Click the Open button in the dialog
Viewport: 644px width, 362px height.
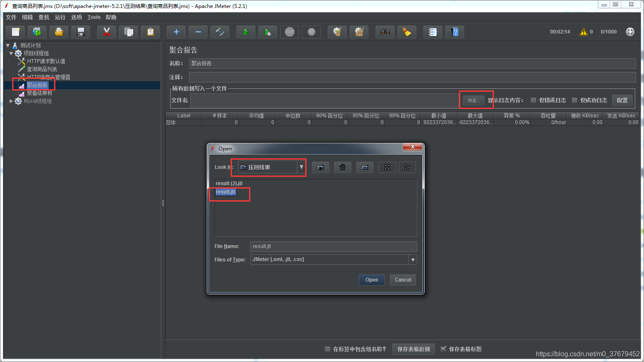pos(371,280)
